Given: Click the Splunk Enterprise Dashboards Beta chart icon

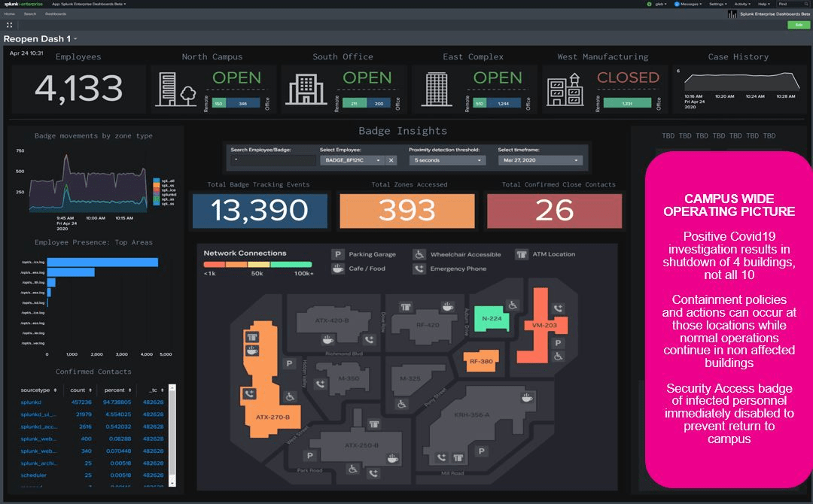Looking at the screenshot, I should pos(731,13).
